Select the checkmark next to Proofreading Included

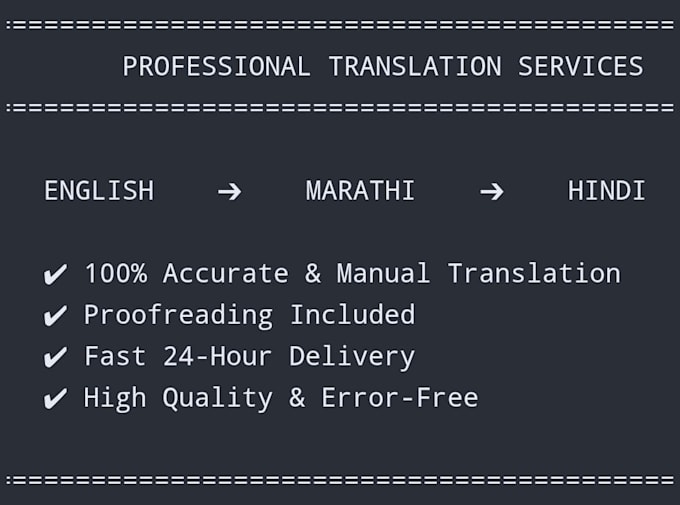coord(56,315)
